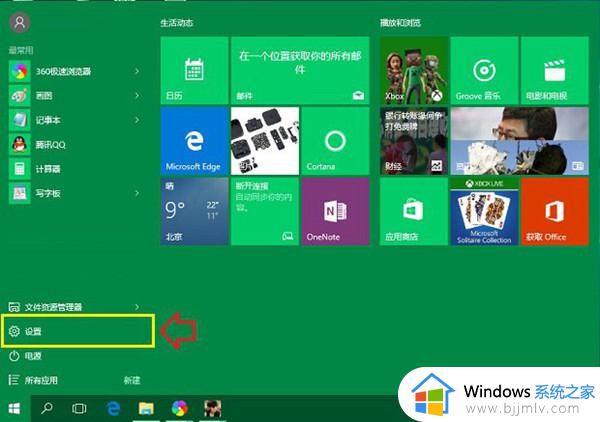Open the user account avatar
The height and width of the screenshot is (422, 600).
20,23
